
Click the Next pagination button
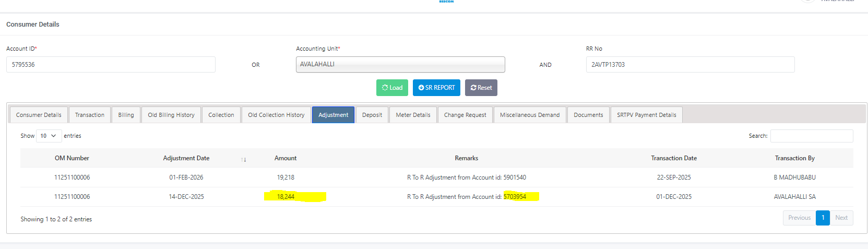click(x=841, y=218)
